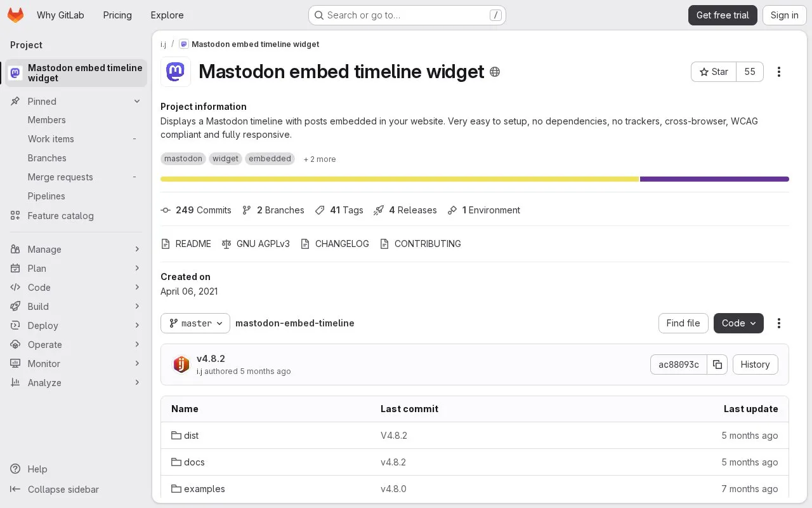
Task: Open commit History
Action: click(x=755, y=364)
